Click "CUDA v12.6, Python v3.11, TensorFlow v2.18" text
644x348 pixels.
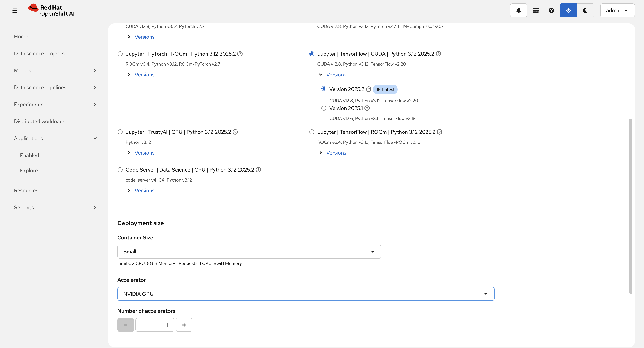click(x=372, y=119)
